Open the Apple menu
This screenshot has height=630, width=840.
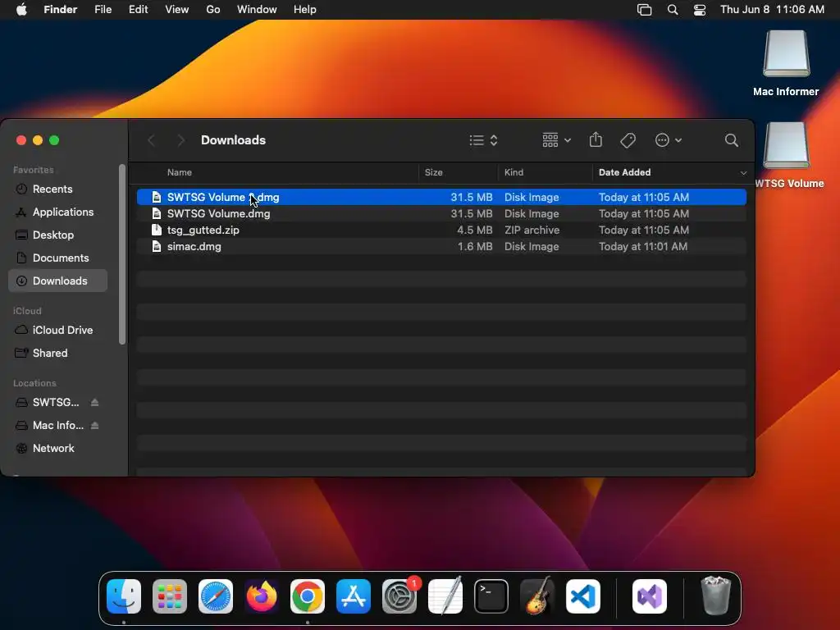pos(21,10)
